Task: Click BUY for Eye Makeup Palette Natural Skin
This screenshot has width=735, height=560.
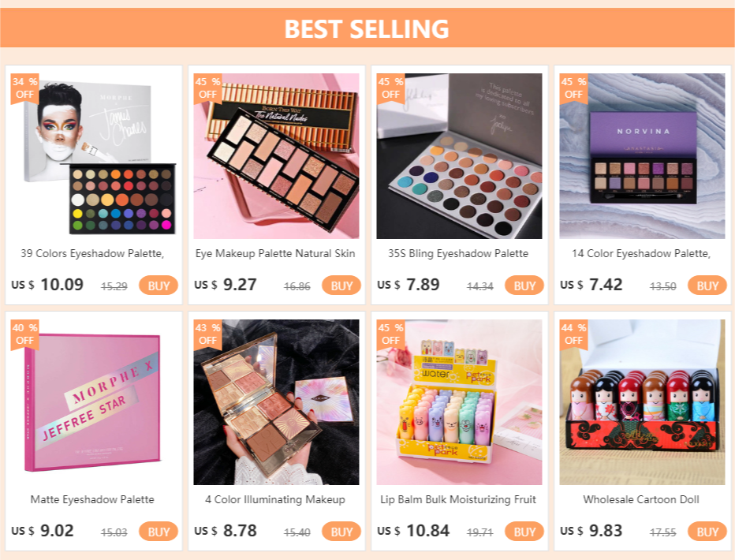Action: click(341, 286)
